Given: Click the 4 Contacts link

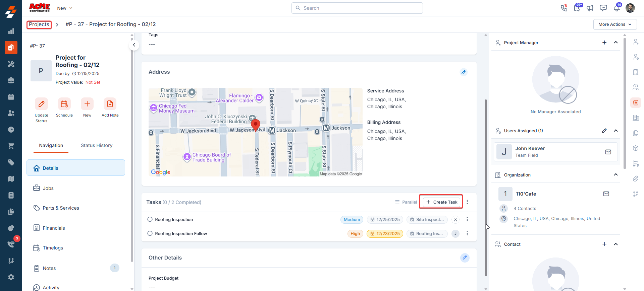Looking at the screenshot, I should (525, 208).
